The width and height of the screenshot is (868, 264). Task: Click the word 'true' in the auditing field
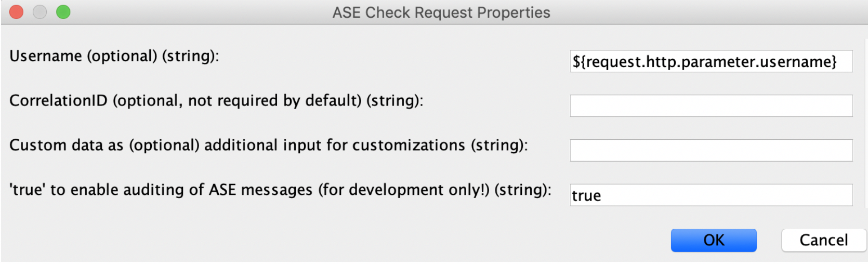[x=586, y=196]
